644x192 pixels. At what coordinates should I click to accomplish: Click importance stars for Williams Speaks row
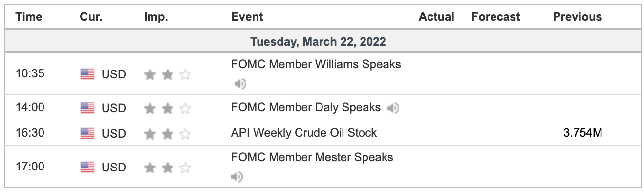coord(168,75)
